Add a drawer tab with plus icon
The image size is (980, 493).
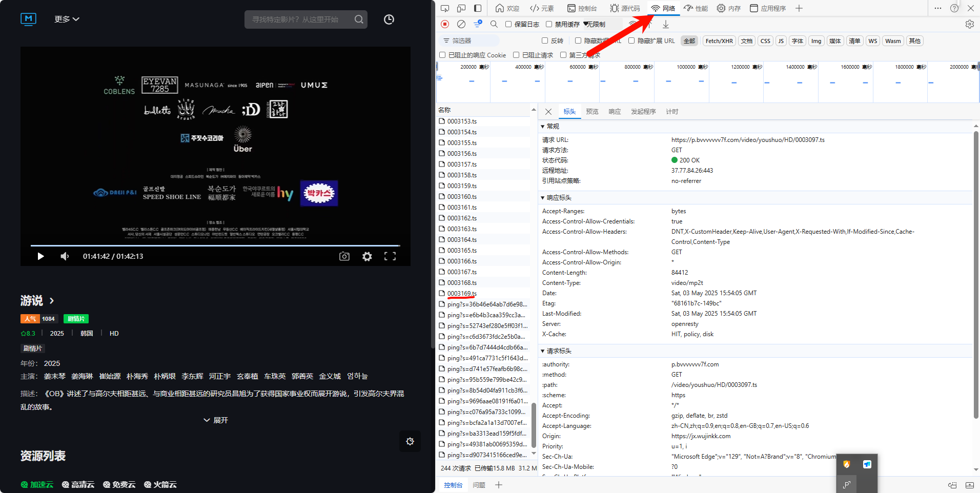499,485
